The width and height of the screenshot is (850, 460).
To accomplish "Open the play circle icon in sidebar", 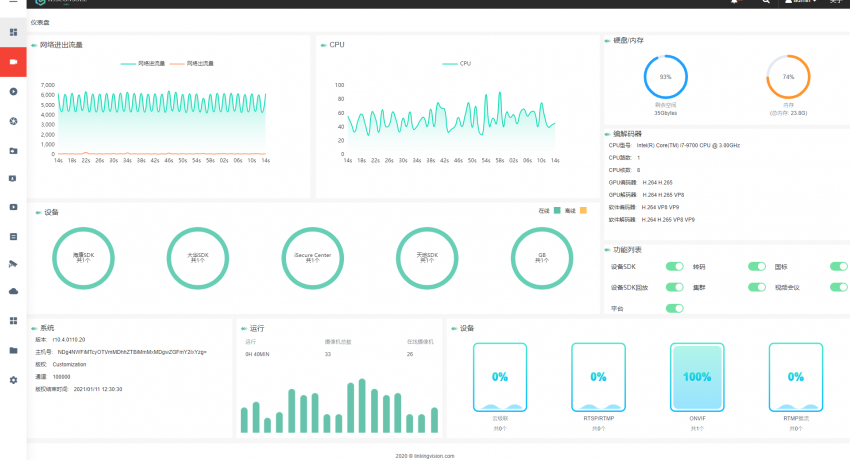I will pos(13,92).
